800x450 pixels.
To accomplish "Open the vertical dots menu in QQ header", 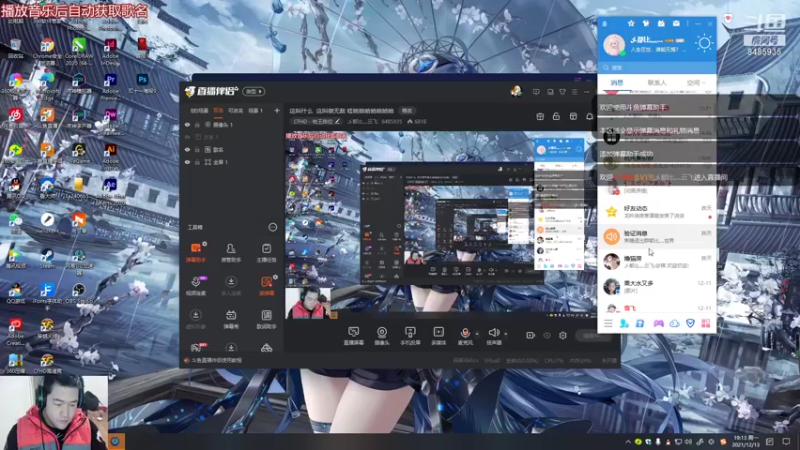I will 687,23.
